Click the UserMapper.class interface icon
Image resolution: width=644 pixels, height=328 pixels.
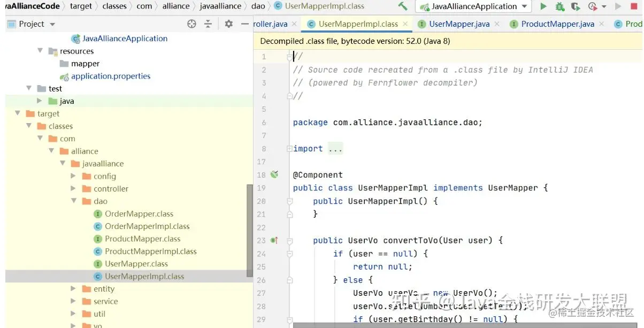tap(98, 264)
